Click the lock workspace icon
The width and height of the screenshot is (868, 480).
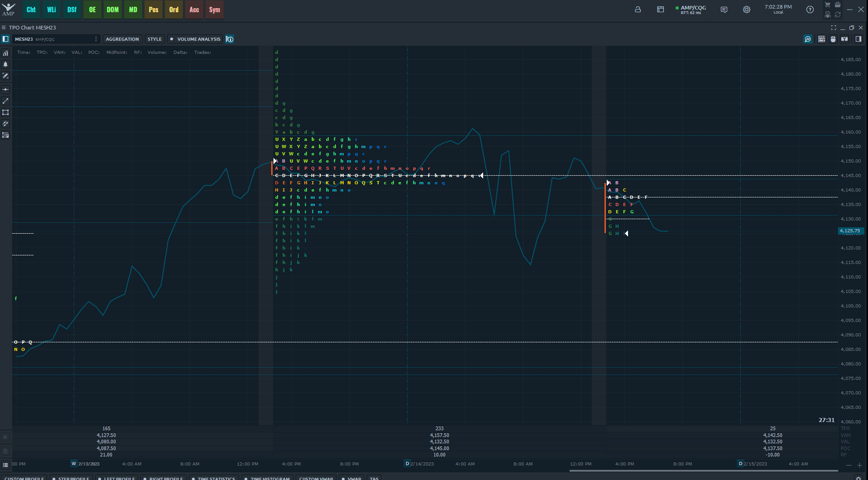(638, 10)
